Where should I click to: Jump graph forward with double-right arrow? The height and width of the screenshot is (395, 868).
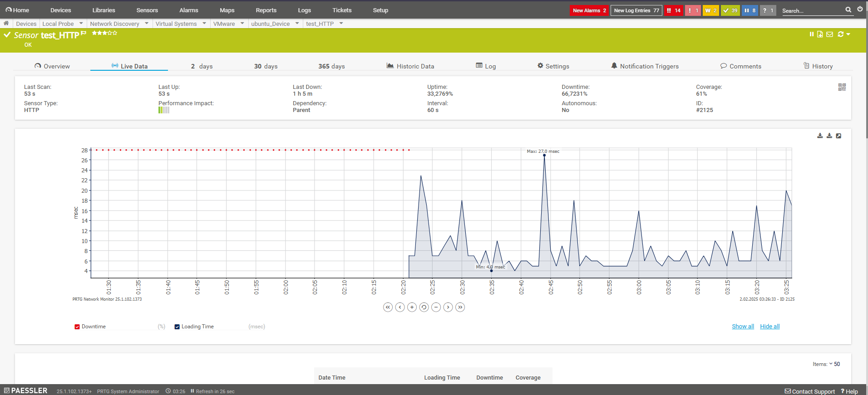click(x=460, y=307)
